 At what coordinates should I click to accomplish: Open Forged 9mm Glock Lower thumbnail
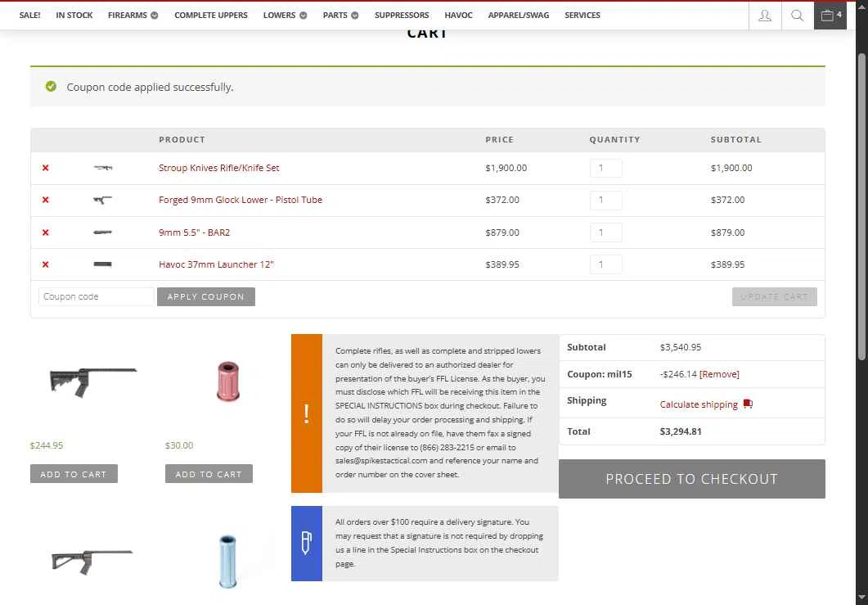[103, 200]
